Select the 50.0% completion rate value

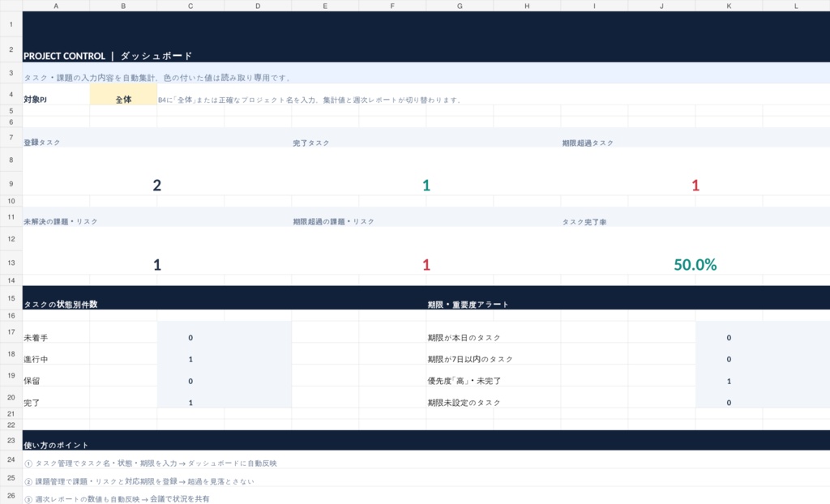coord(695,265)
